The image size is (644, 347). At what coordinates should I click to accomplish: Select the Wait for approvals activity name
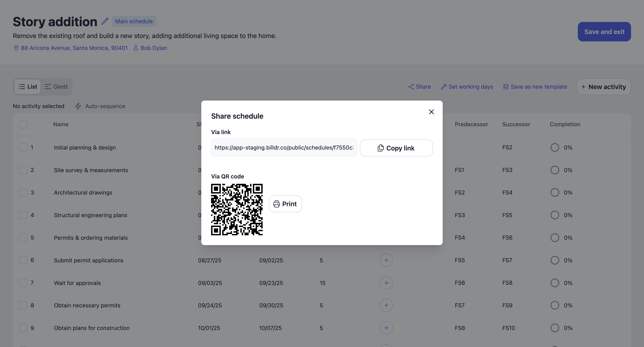pyautogui.click(x=77, y=283)
